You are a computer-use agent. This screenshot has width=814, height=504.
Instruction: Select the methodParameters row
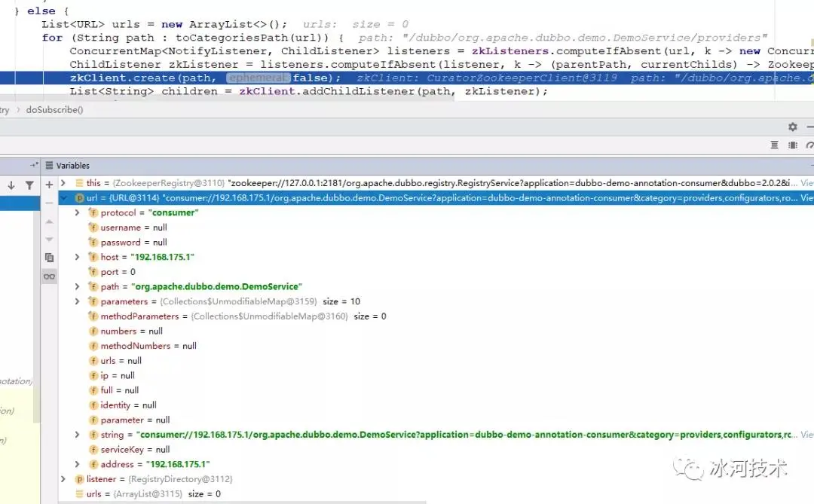pos(436,316)
